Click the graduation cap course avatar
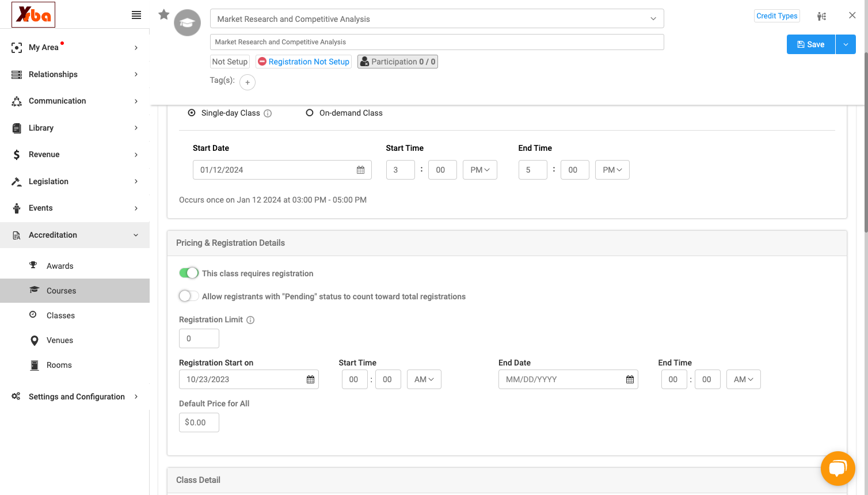Image resolution: width=868 pixels, height=495 pixels. [188, 23]
